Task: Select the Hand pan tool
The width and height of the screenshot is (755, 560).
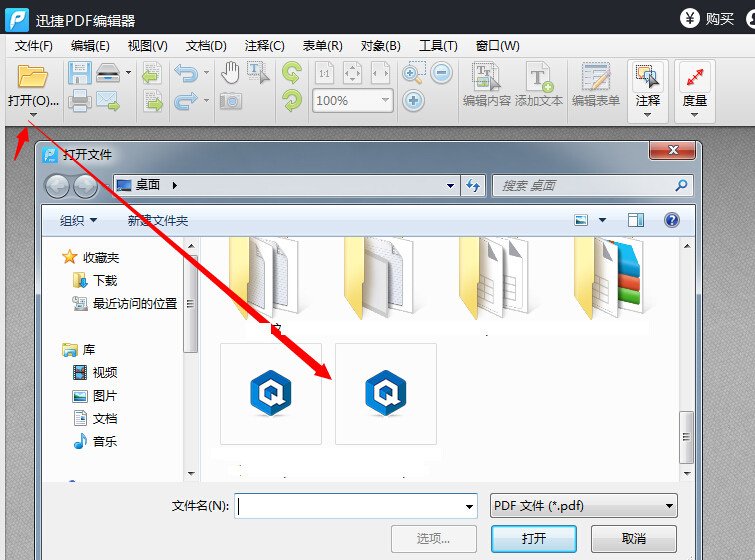Action: pos(230,73)
